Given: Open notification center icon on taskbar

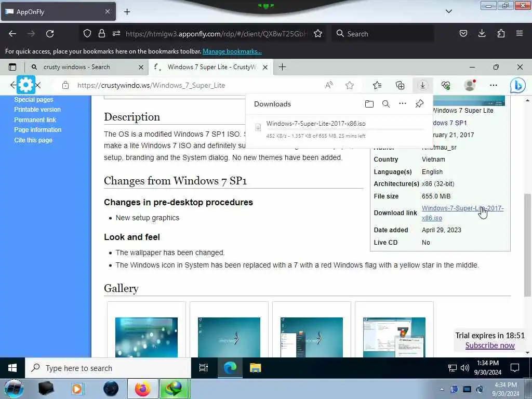Looking at the screenshot, I should pyautogui.click(x=515, y=368).
